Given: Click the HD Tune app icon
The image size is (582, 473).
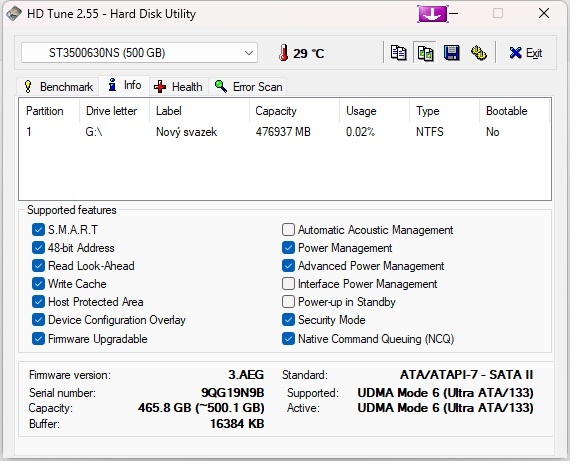Looking at the screenshot, I should [14, 14].
